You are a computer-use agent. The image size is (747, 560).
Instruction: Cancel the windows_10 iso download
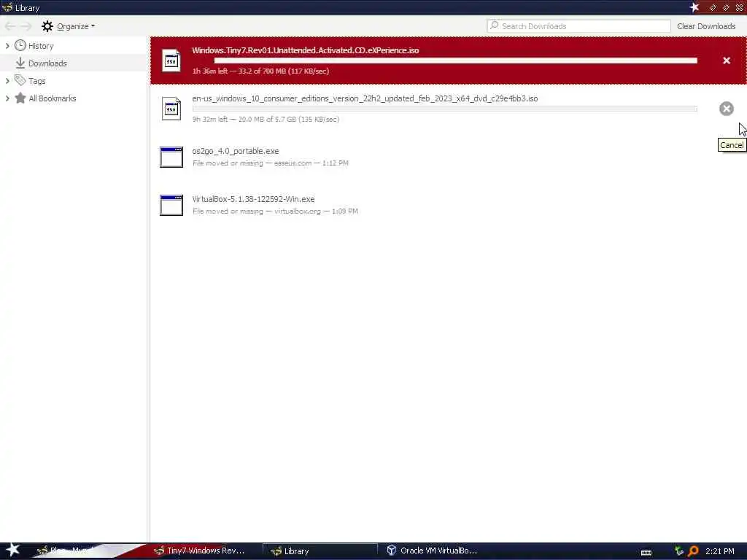coord(727,109)
